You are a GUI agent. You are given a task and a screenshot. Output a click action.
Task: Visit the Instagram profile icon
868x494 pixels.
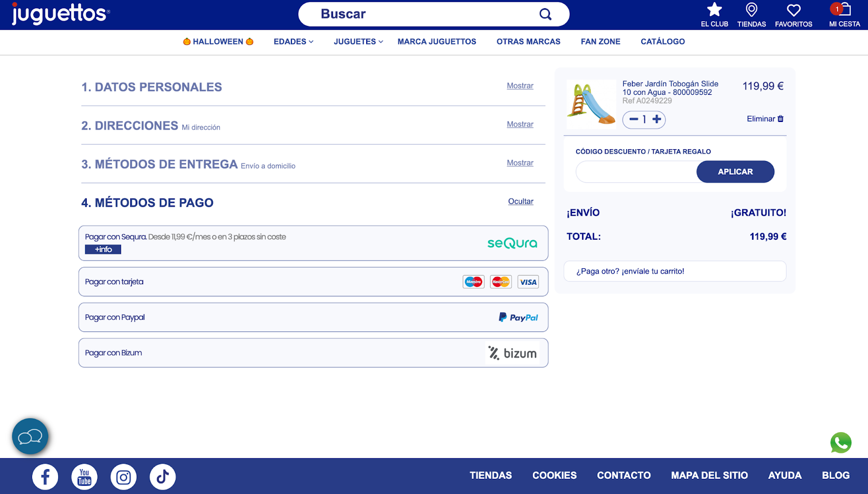click(123, 477)
